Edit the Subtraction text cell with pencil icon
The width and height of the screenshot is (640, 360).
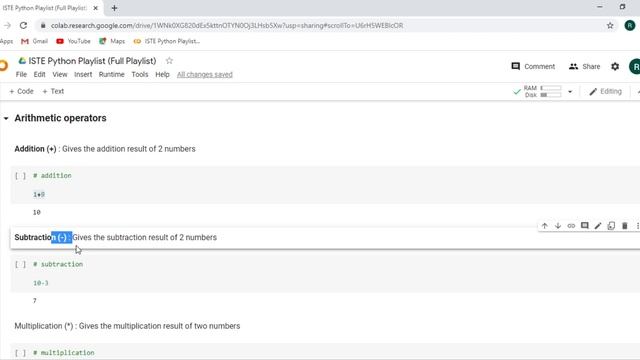(x=598, y=226)
